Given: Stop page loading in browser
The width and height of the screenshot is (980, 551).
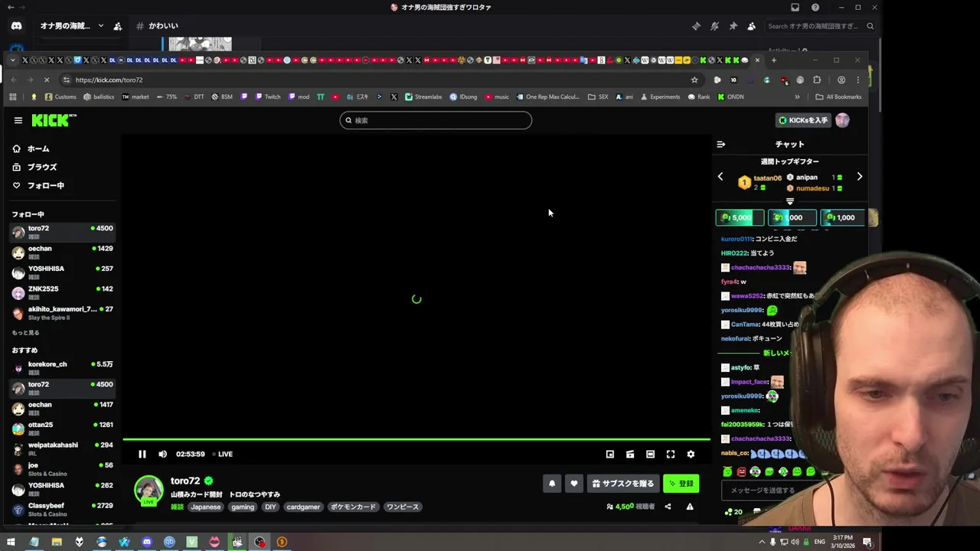Looking at the screenshot, I should [x=46, y=80].
